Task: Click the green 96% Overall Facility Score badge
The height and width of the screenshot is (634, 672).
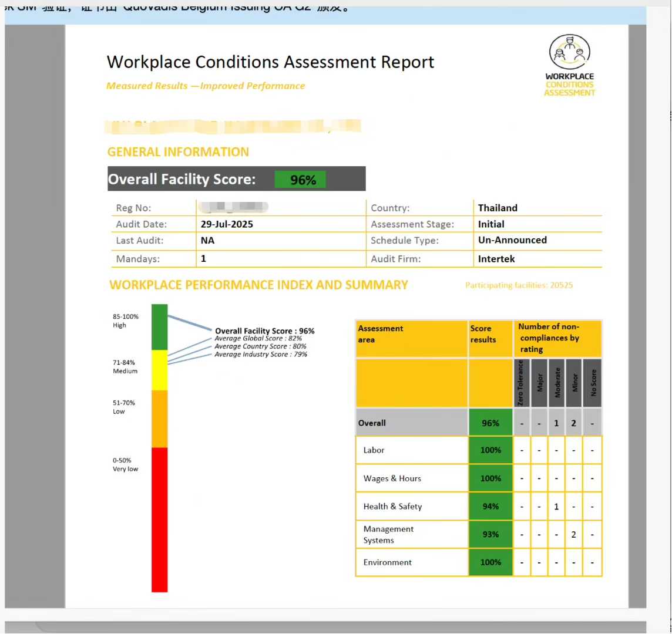Action: tap(300, 180)
